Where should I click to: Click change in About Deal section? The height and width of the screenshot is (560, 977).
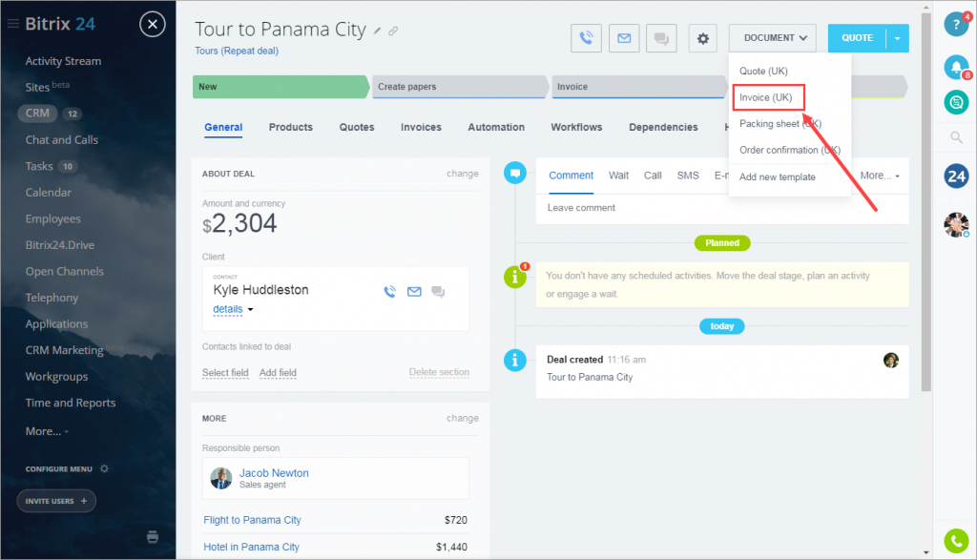(x=463, y=174)
